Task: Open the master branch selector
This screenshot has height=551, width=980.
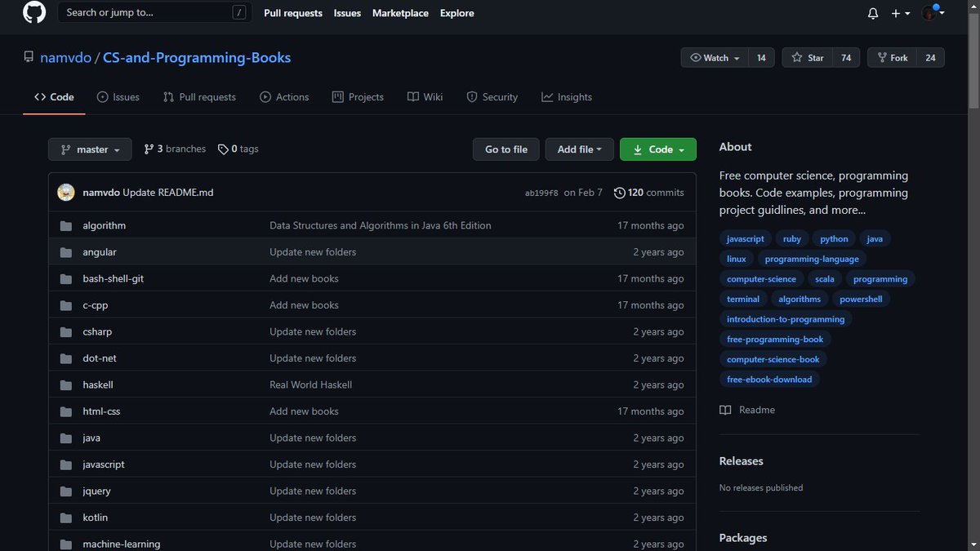Action: (x=90, y=149)
